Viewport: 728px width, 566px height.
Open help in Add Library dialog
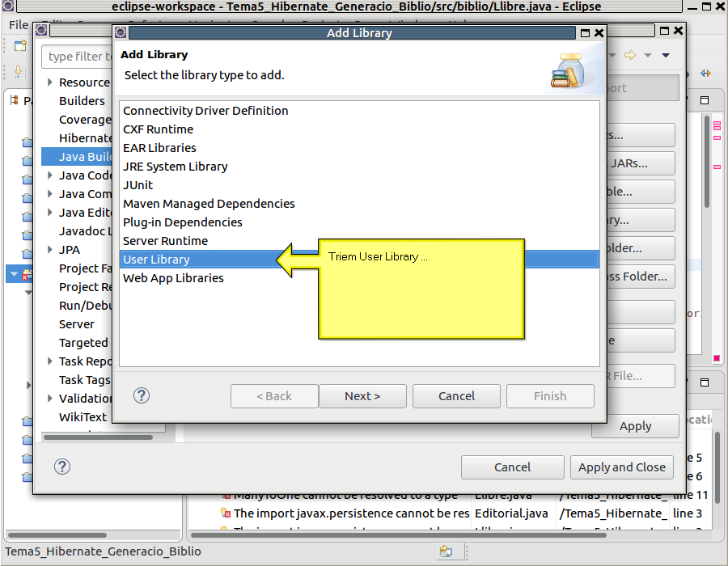click(x=142, y=395)
